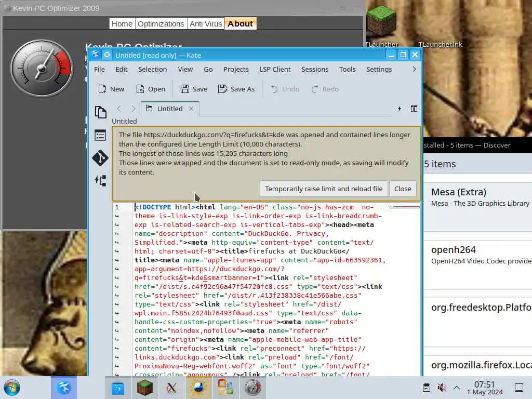This screenshot has height=399, width=532.
Task: Click the Kate window pin icon in title bar
Action: pos(107,55)
